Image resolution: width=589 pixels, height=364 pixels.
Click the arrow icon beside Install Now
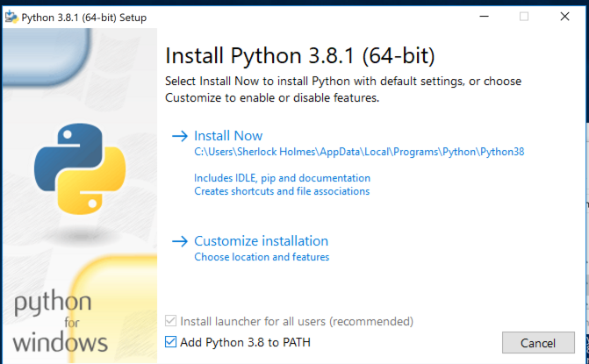[x=180, y=136]
